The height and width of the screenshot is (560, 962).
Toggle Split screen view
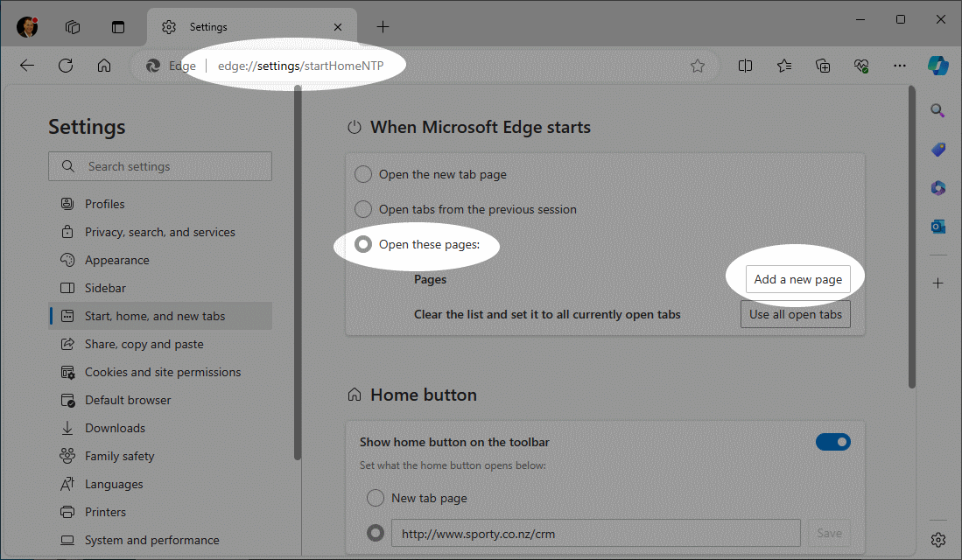(746, 66)
